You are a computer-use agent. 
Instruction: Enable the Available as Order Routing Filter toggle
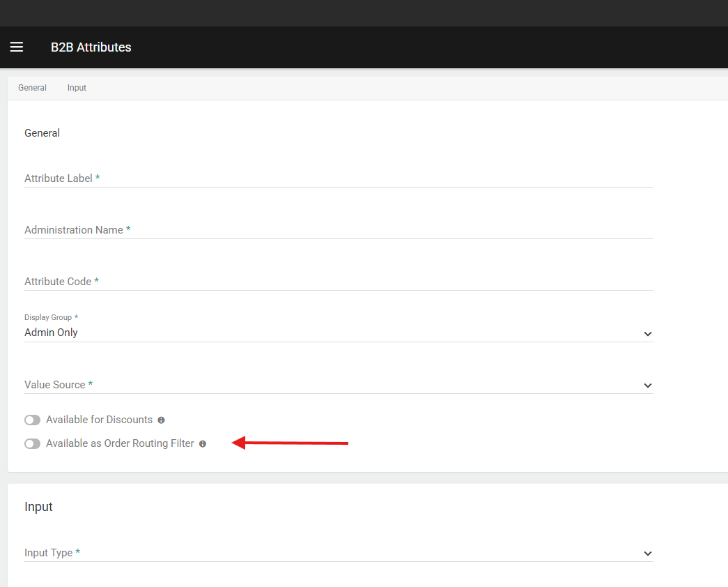coord(32,443)
